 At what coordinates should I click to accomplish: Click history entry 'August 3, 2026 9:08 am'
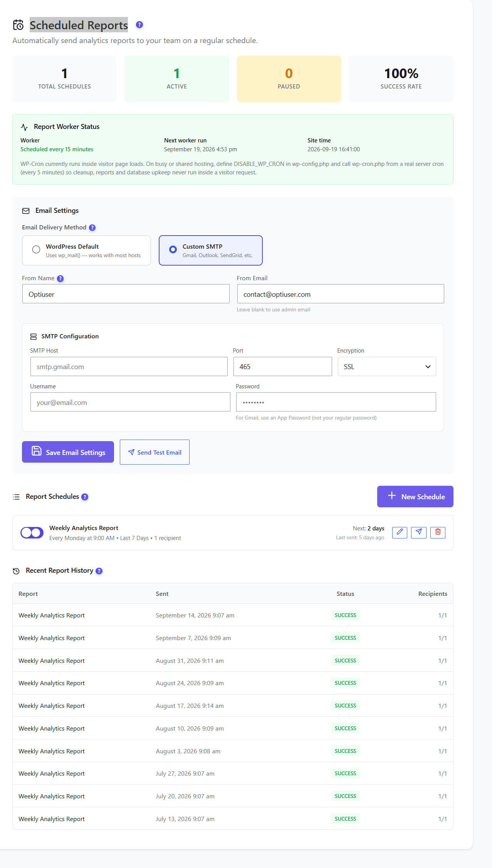[x=188, y=751]
